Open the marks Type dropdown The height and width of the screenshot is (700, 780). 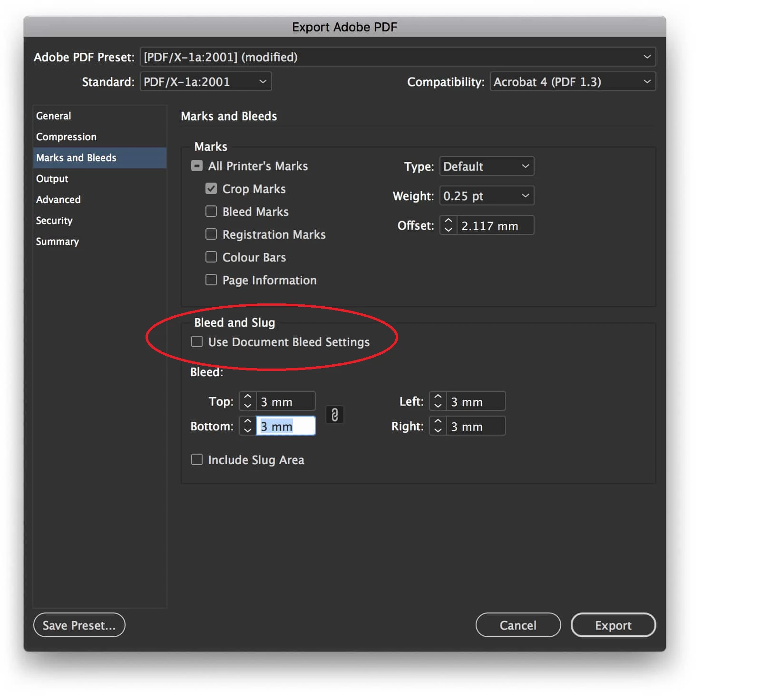[x=487, y=166]
